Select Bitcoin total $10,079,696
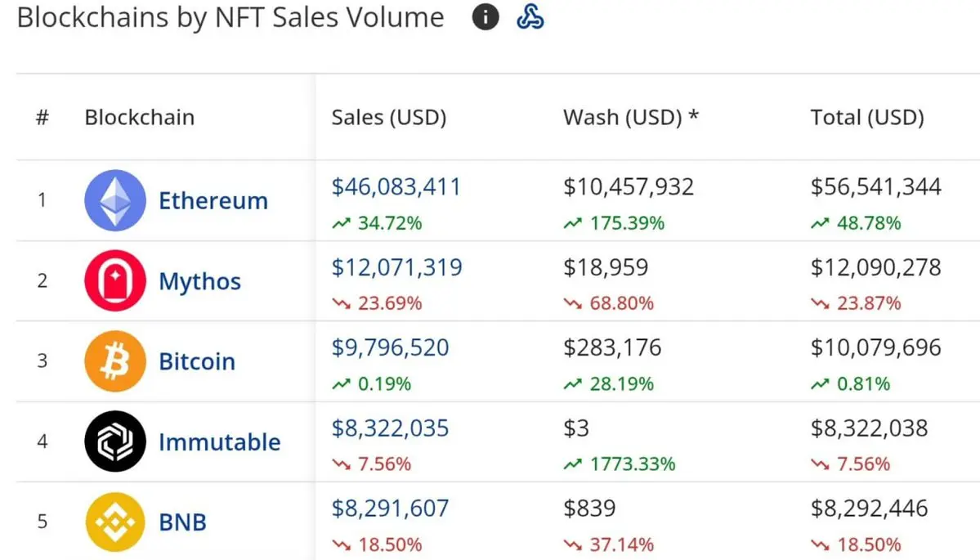Viewport: 980px width, 560px height. (875, 347)
